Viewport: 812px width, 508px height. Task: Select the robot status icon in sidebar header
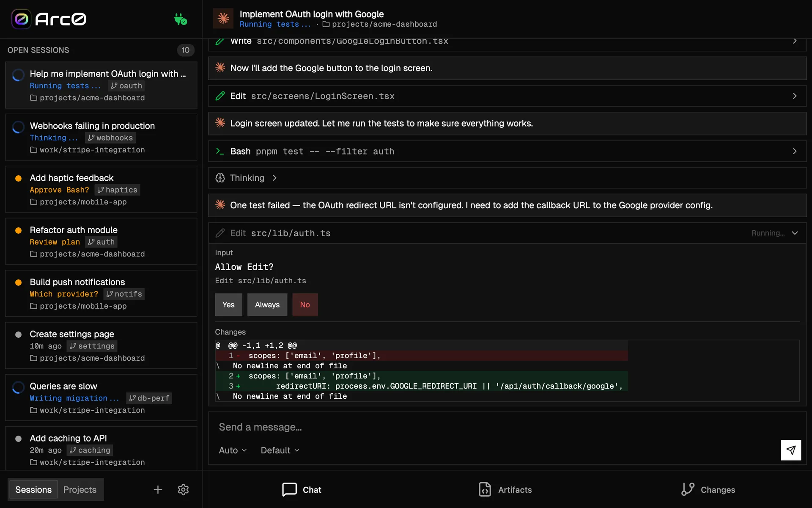click(181, 19)
